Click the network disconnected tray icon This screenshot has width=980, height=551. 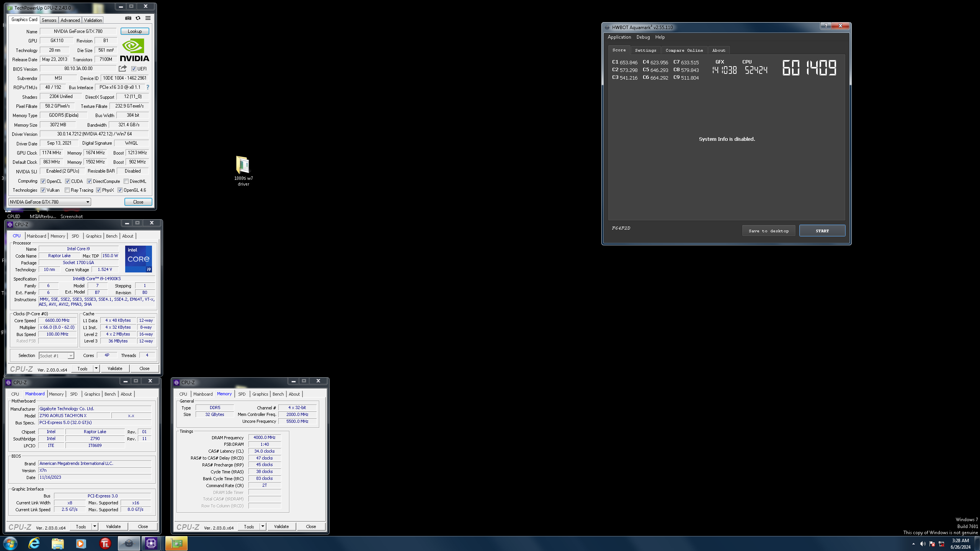pyautogui.click(x=941, y=544)
